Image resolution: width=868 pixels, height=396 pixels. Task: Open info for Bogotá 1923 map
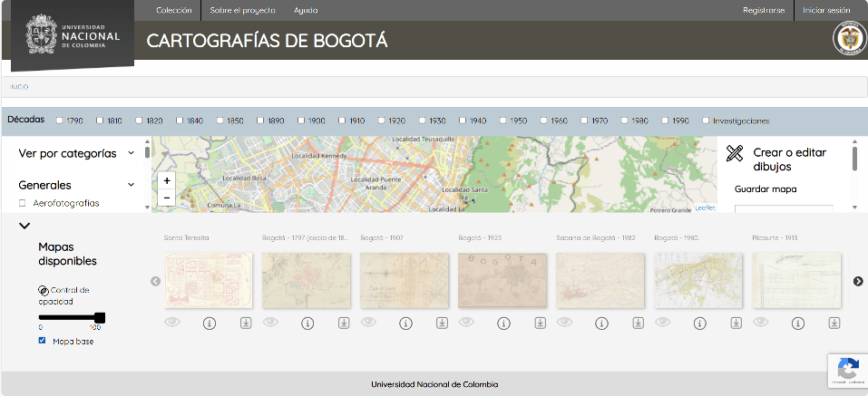click(x=503, y=323)
